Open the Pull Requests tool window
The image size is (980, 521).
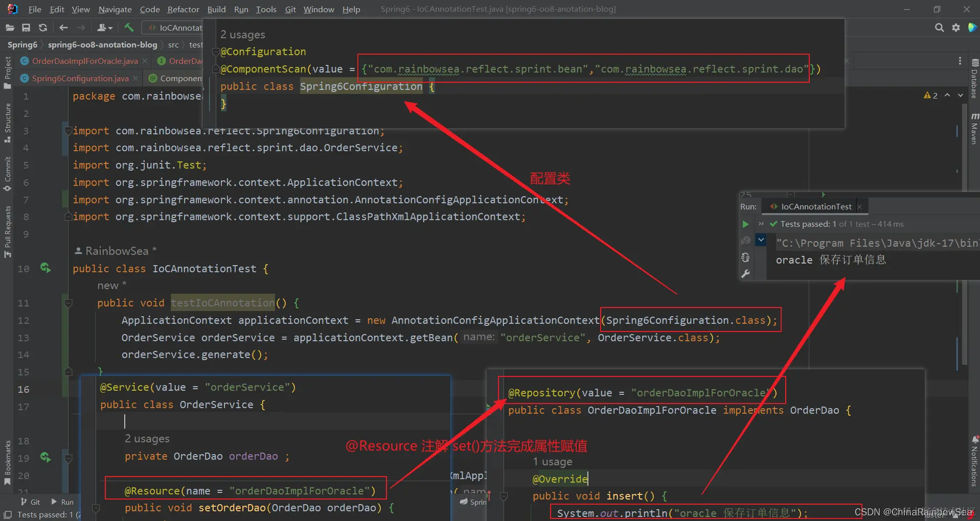click(x=7, y=231)
